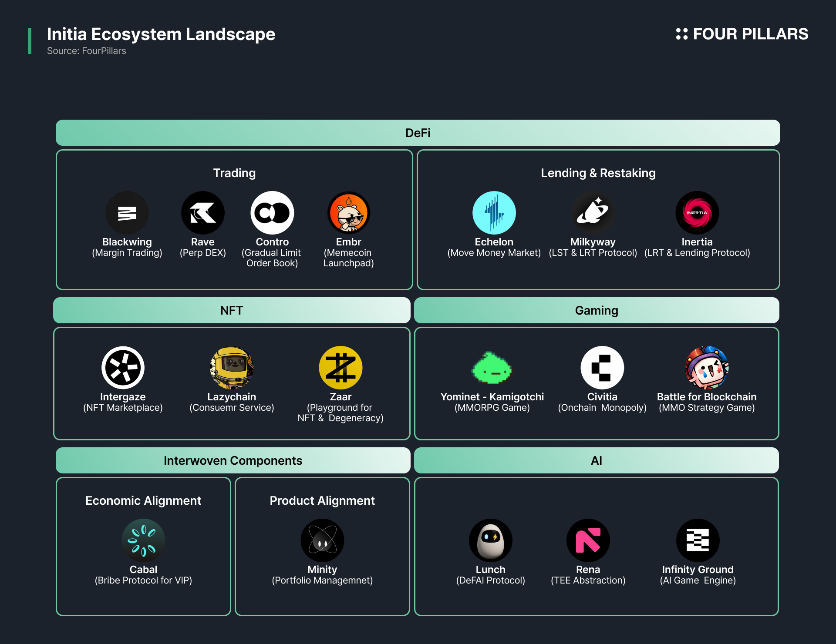This screenshot has height=644, width=836.
Task: Select the (AI Game Engine) description
Action: tap(698, 580)
